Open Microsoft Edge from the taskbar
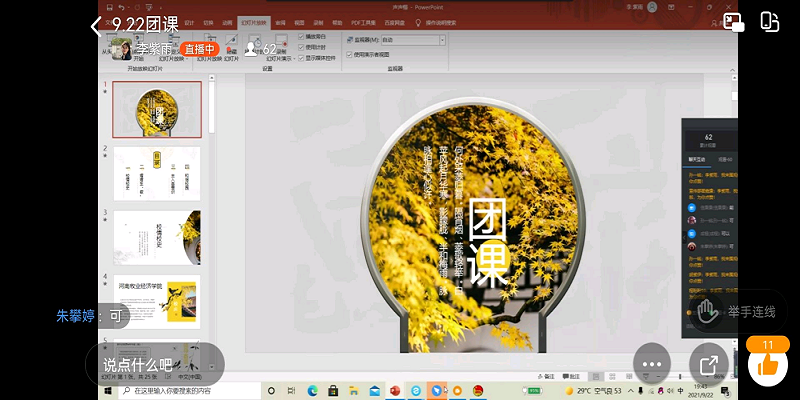Screen dimensions: 800x400 [x=311, y=389]
